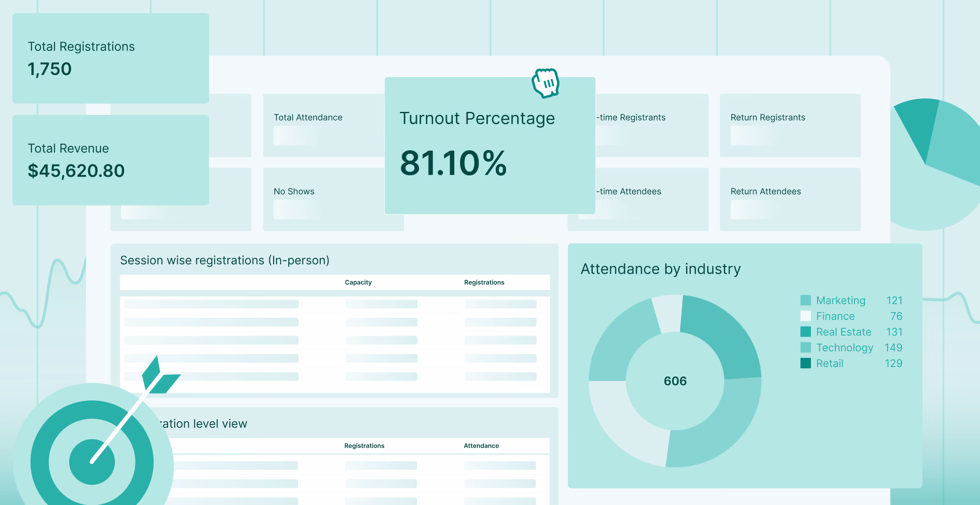Click the "Turnout Percentage" heading
Screen dimensions: 980x505
point(477,118)
